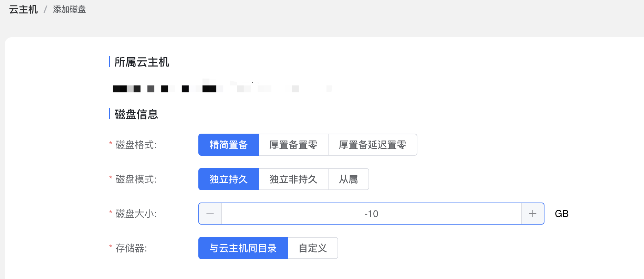Select 独立持久 disk mode

[x=228, y=179]
